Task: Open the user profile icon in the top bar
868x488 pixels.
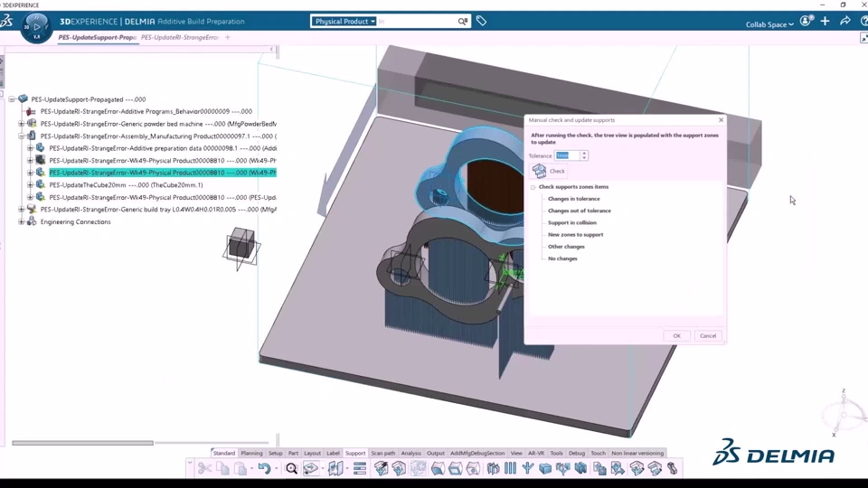Action: tap(806, 21)
